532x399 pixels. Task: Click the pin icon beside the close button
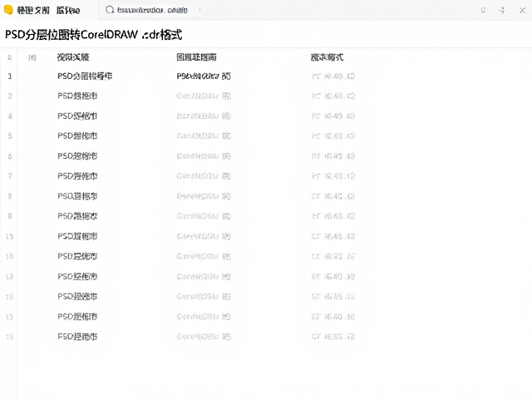(502, 11)
